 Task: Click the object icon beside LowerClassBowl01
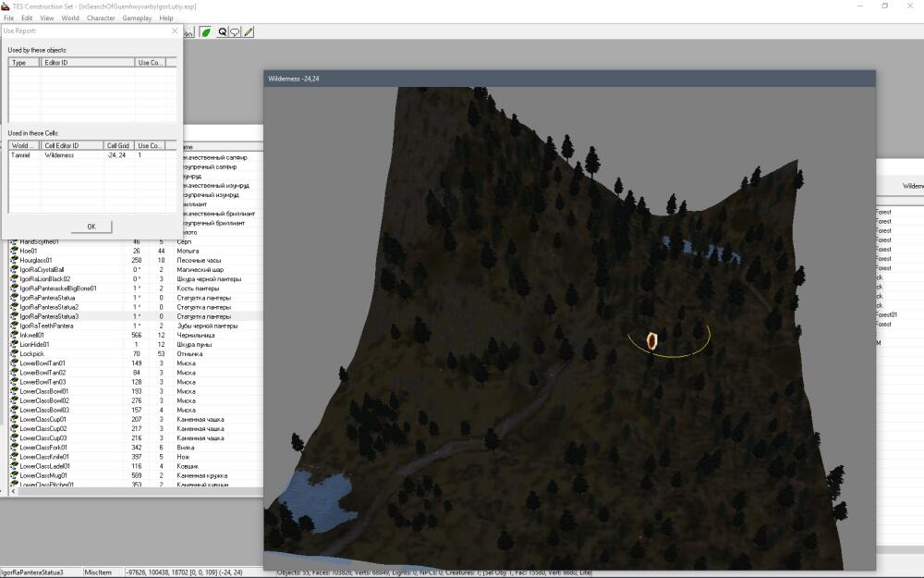coord(15,391)
